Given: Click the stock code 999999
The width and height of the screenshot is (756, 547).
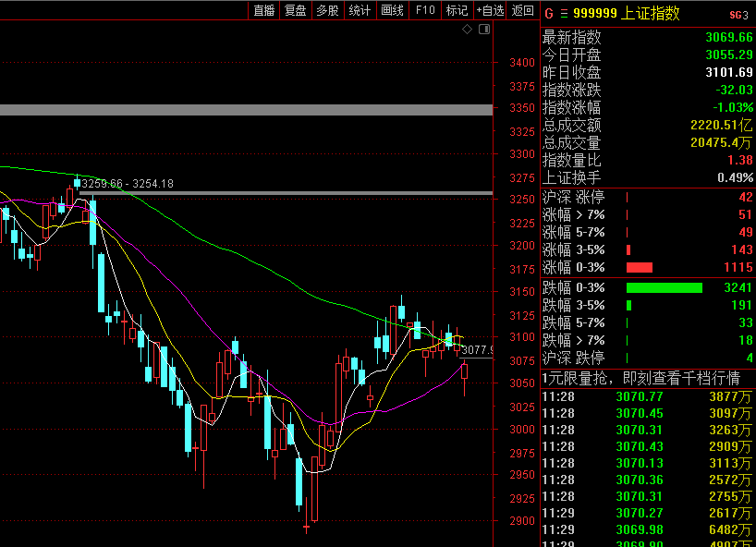Looking at the screenshot, I should (x=595, y=14).
